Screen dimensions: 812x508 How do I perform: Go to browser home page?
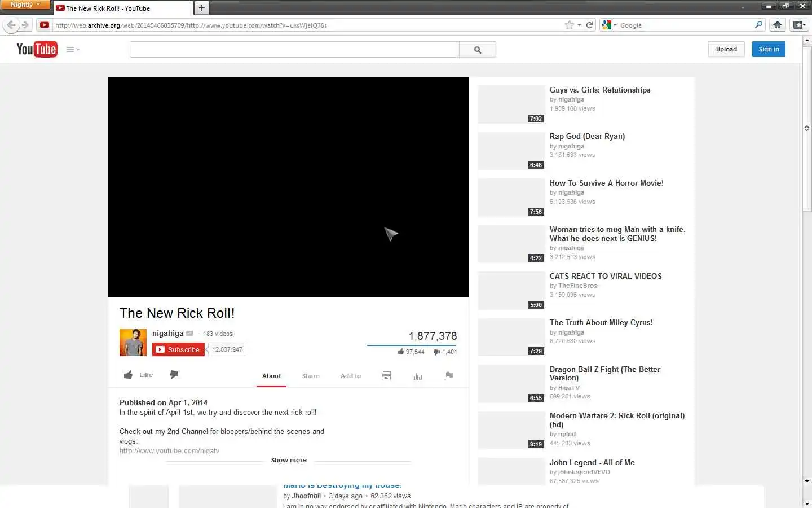coord(778,25)
